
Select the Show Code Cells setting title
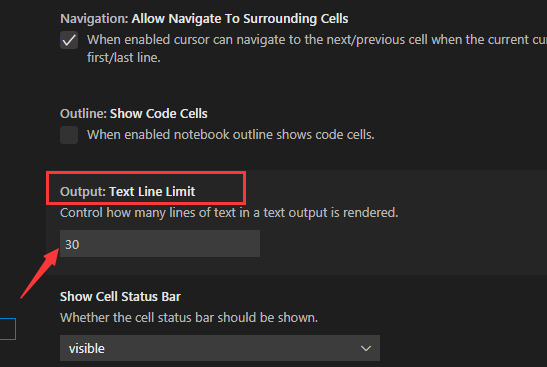click(x=159, y=114)
